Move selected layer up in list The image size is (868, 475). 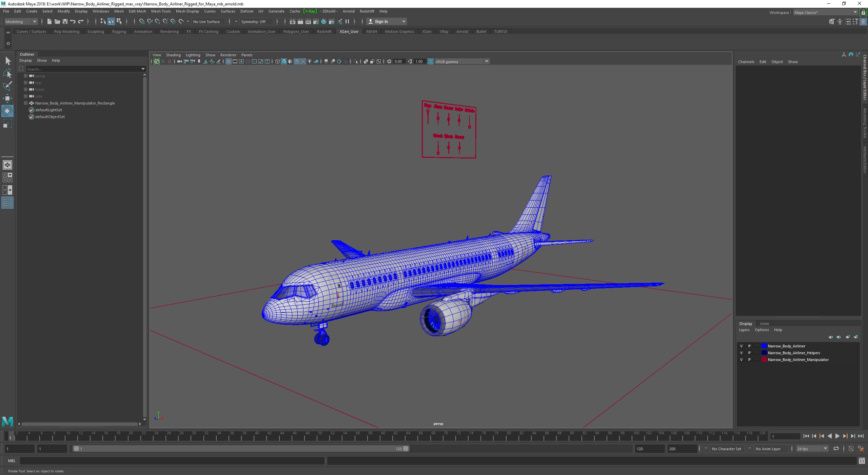point(831,337)
